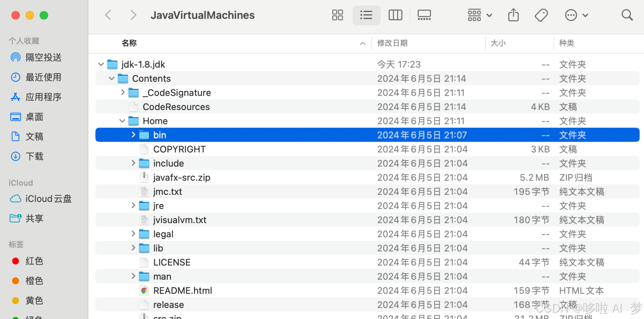Collapse the Home folder
Image resolution: width=644 pixels, height=319 pixels.
(x=122, y=121)
